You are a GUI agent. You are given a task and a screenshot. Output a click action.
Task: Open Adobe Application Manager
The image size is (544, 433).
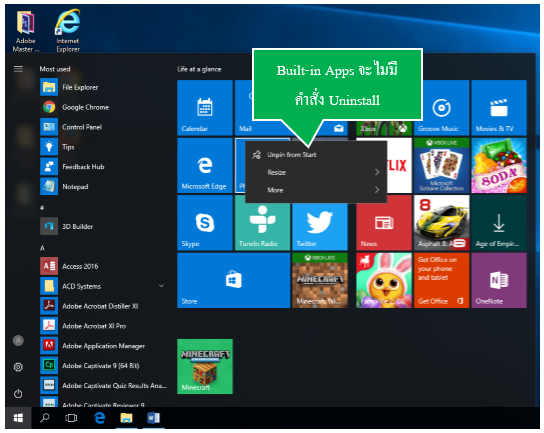(x=102, y=346)
